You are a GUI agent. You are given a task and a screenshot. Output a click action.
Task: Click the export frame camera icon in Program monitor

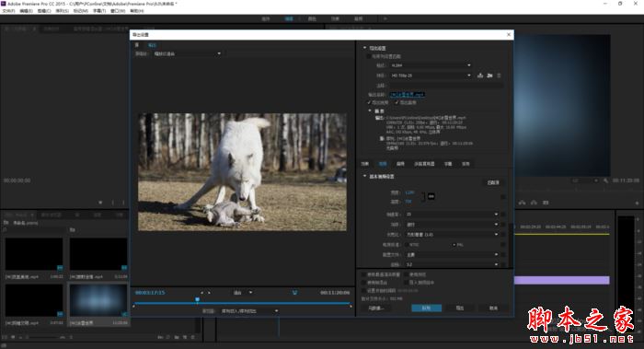[x=546, y=203]
